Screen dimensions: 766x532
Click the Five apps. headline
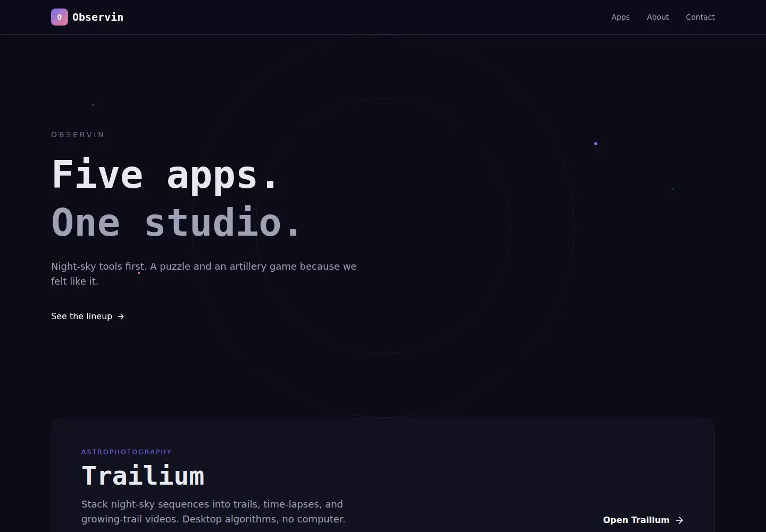pos(165,175)
